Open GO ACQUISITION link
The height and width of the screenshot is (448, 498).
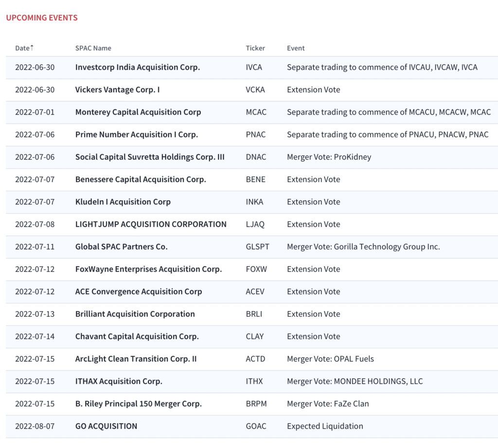pyautogui.click(x=106, y=426)
